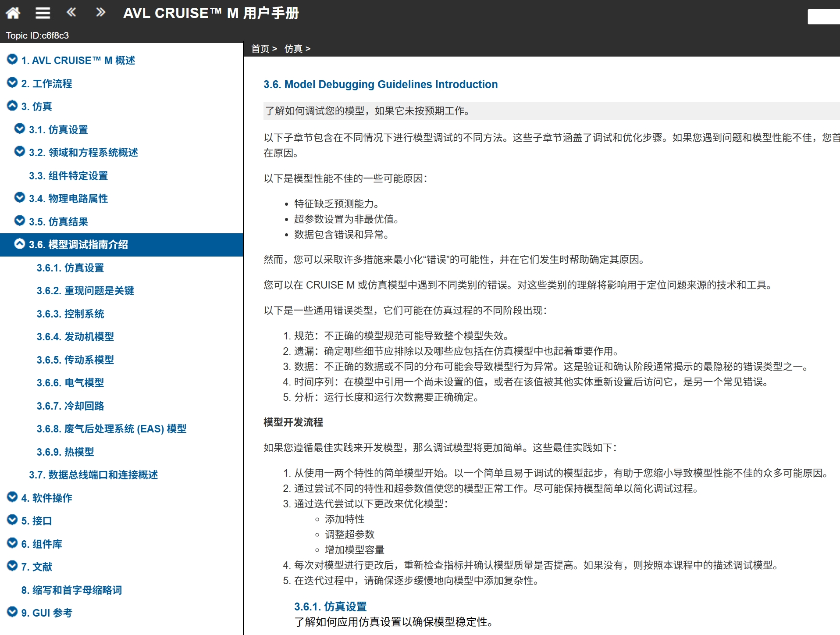Toggle the hamburger menu sidebar
840x635 pixels.
(x=43, y=13)
